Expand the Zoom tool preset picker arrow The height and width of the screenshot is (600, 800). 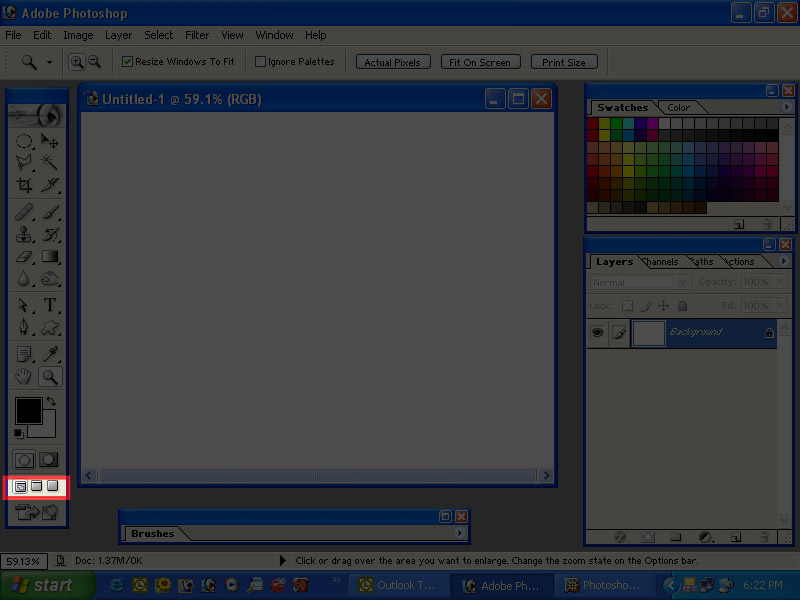(x=50, y=62)
